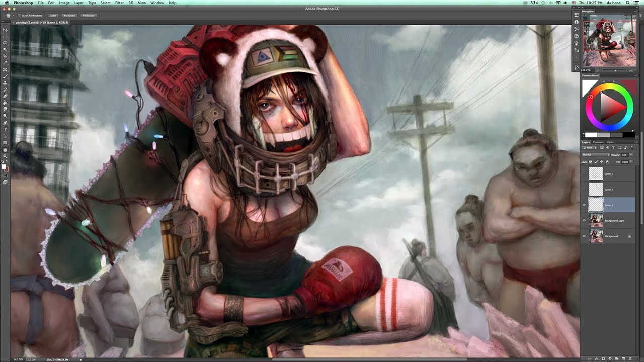The width and height of the screenshot is (644, 362).
Task: Hide Background layer eye
Action: point(585,236)
